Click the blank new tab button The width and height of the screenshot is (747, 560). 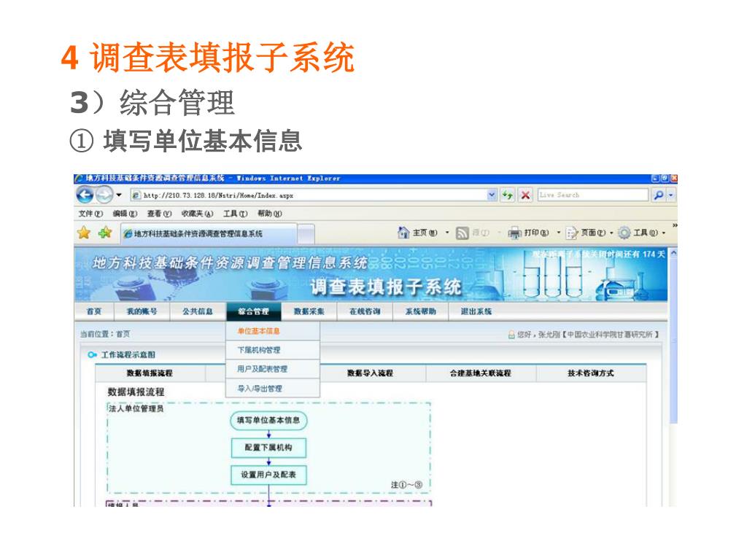[x=306, y=234]
